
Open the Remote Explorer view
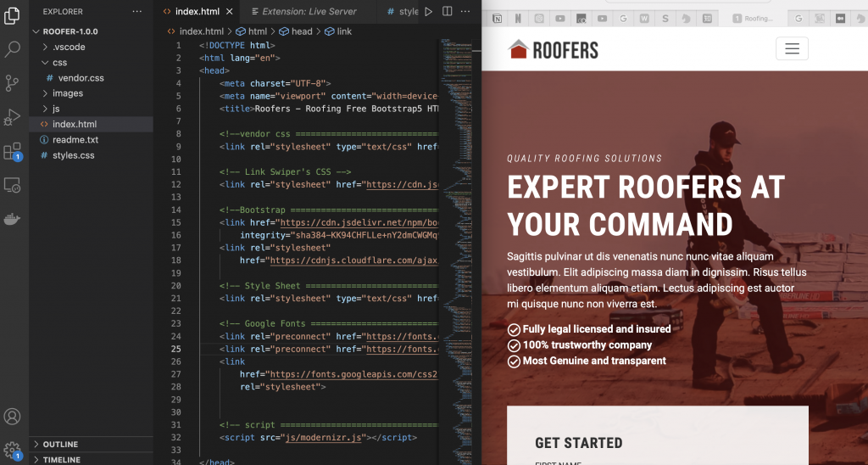coord(12,185)
